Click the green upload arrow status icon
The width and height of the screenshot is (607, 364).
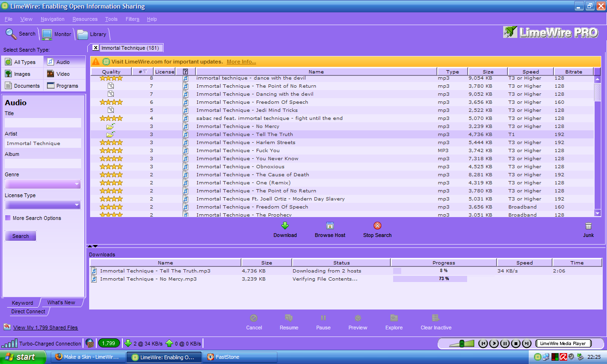tap(169, 343)
